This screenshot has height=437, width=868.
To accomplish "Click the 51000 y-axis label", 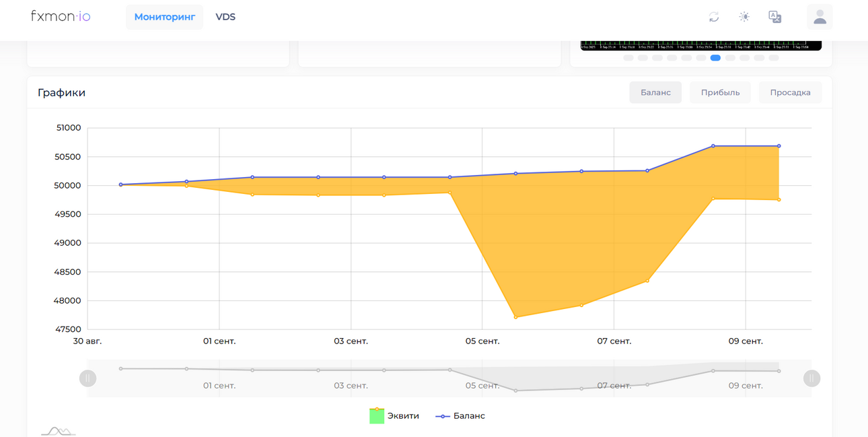I will 67,128.
